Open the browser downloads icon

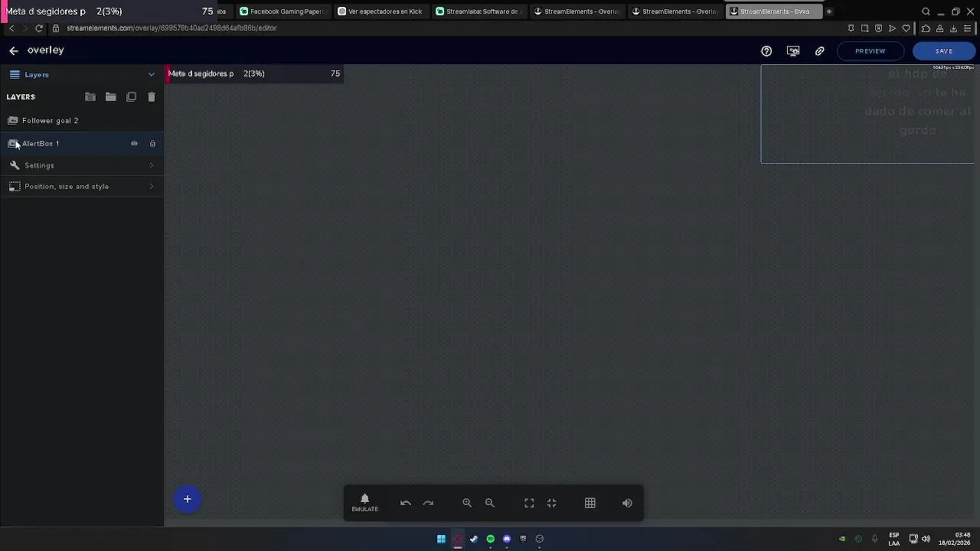pyautogui.click(x=953, y=28)
